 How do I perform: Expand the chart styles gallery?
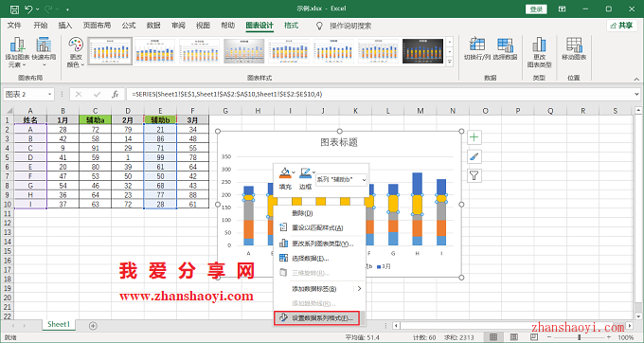tap(450, 62)
